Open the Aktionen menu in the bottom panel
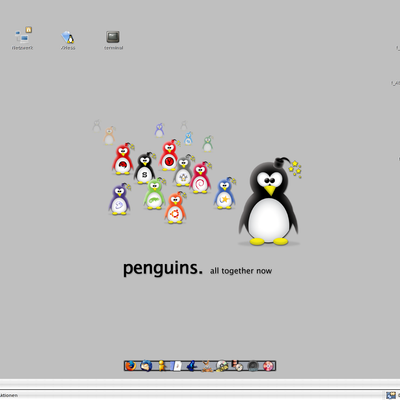Viewport: 400px width, 400px height. click(9, 395)
